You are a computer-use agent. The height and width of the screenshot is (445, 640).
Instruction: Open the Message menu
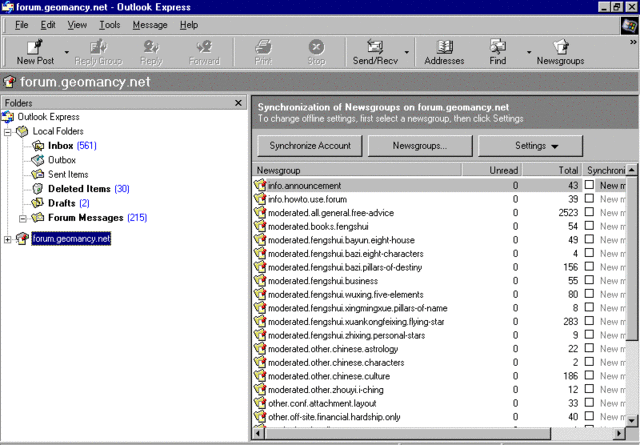tap(150, 25)
